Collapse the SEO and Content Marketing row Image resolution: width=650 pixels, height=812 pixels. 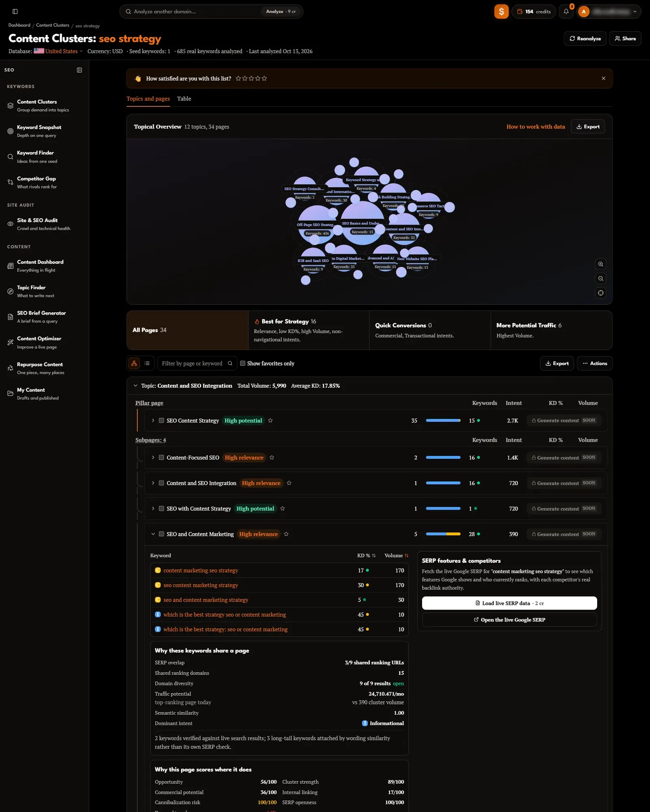click(x=153, y=534)
